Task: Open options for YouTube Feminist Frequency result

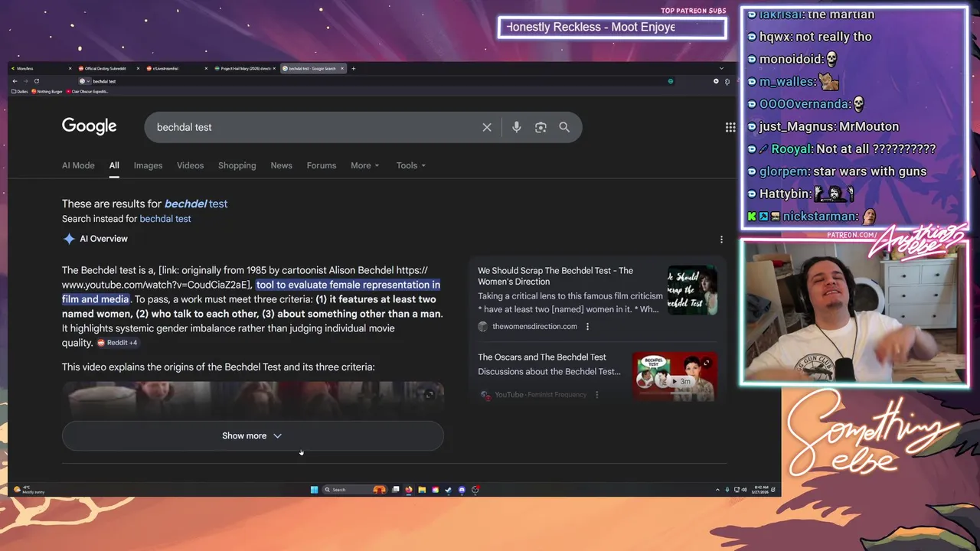Action: (x=596, y=395)
